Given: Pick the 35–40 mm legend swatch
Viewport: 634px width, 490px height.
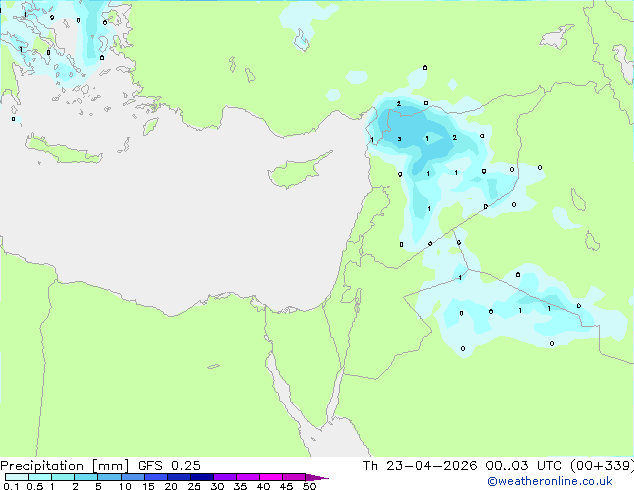Looking at the screenshot, I should tap(247, 477).
